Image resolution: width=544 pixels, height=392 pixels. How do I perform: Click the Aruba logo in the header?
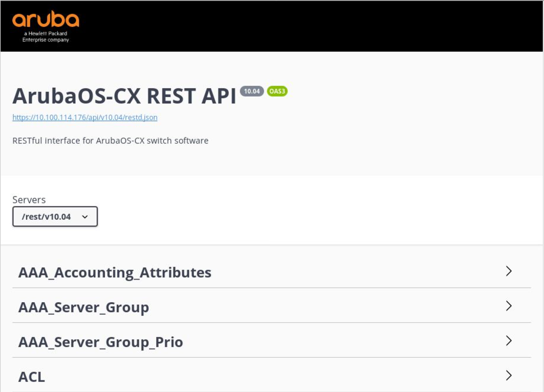coord(46,27)
